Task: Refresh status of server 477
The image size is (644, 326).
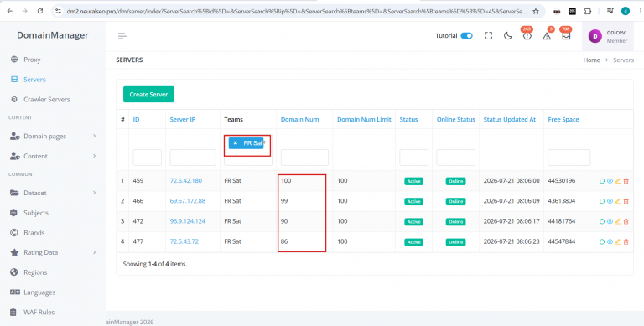Action: click(602, 242)
